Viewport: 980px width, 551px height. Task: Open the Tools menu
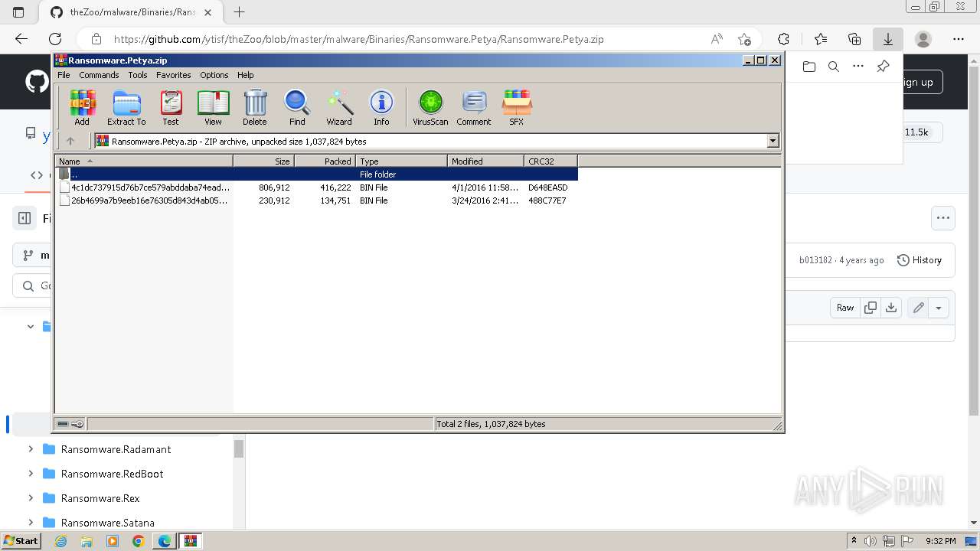pyautogui.click(x=138, y=75)
